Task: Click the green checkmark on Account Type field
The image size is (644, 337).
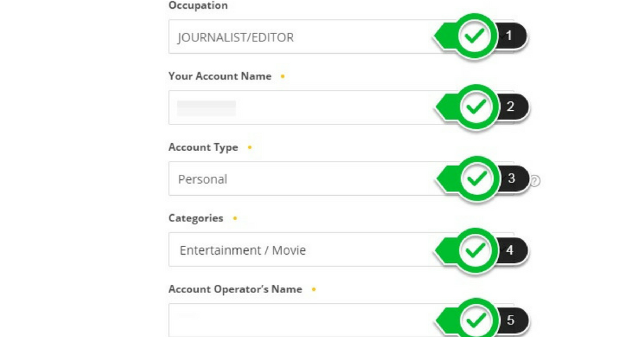Action: pos(477,179)
